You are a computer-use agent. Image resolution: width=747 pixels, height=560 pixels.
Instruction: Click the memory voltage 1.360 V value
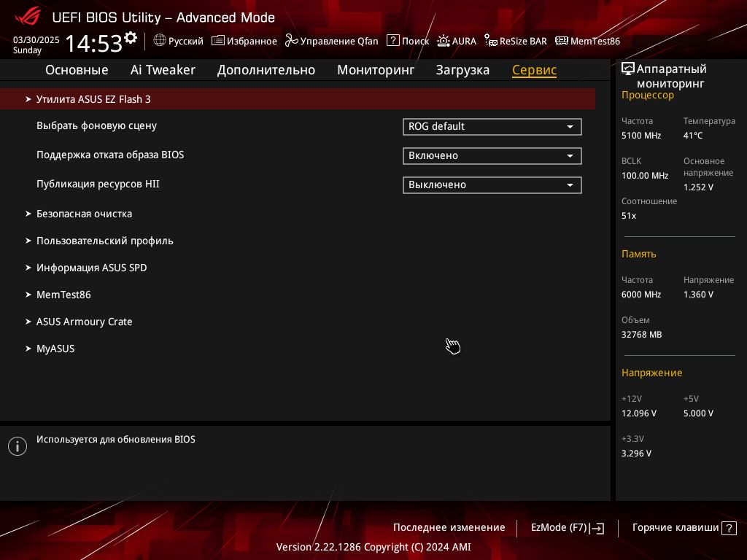(698, 295)
